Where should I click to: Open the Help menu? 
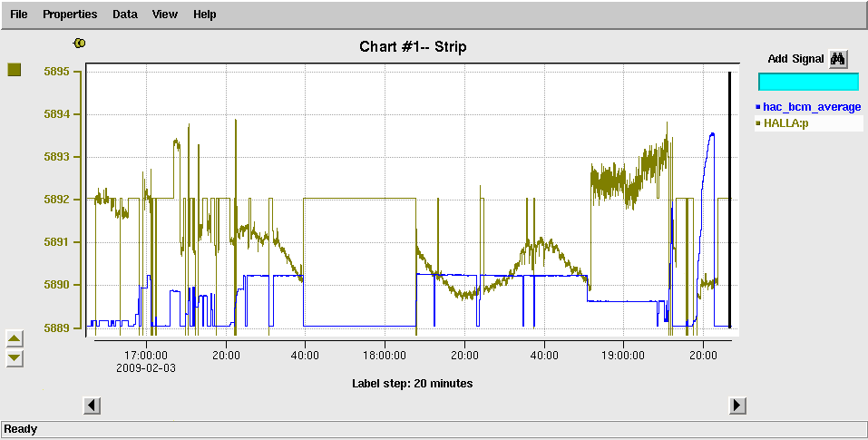point(204,15)
